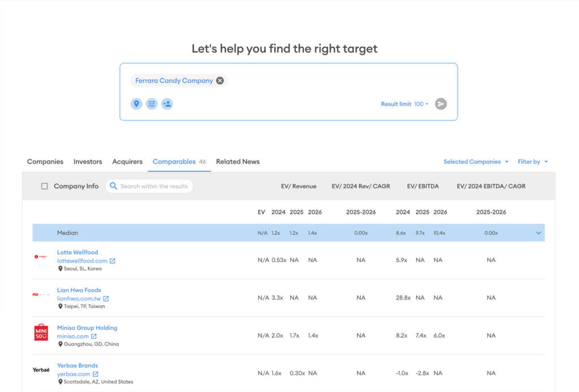Image resolution: width=579 pixels, height=392 pixels.
Task: Click the EV/ 2024 Rev/ CAGR header
Action: click(x=361, y=186)
